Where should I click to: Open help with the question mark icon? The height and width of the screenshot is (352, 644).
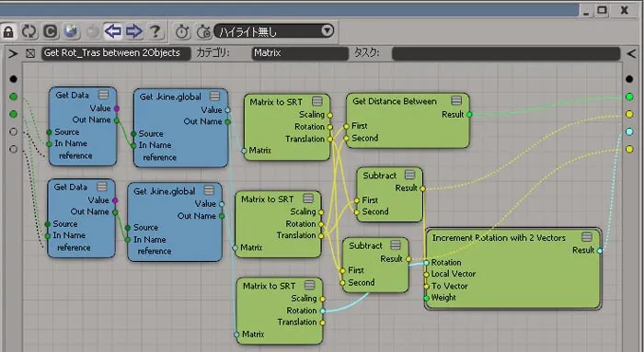point(155,31)
